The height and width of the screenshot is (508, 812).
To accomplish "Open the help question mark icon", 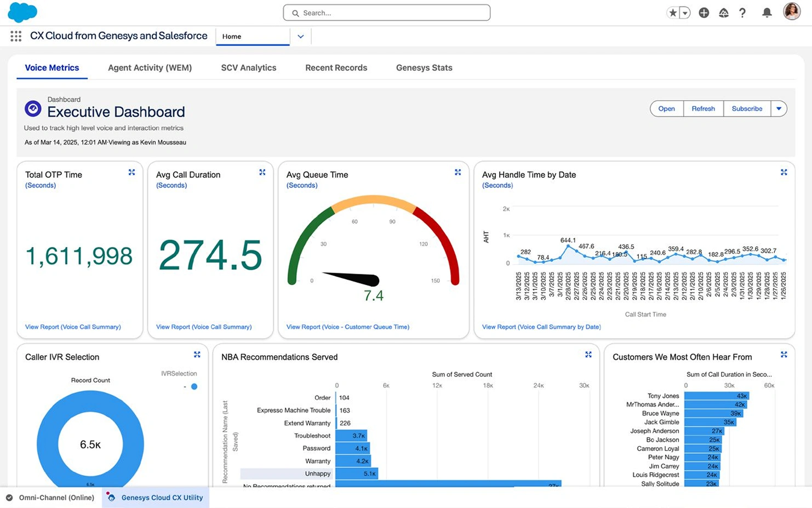I will pos(742,13).
